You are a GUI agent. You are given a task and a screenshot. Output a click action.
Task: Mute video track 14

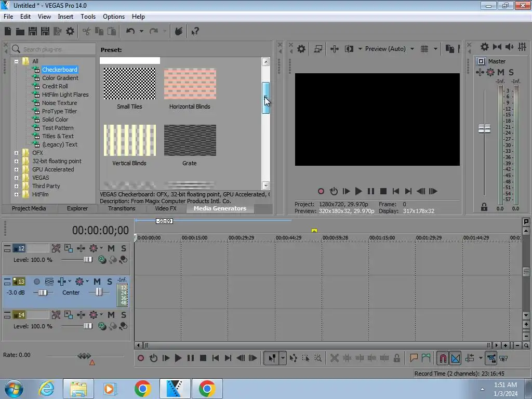pyautogui.click(x=111, y=315)
